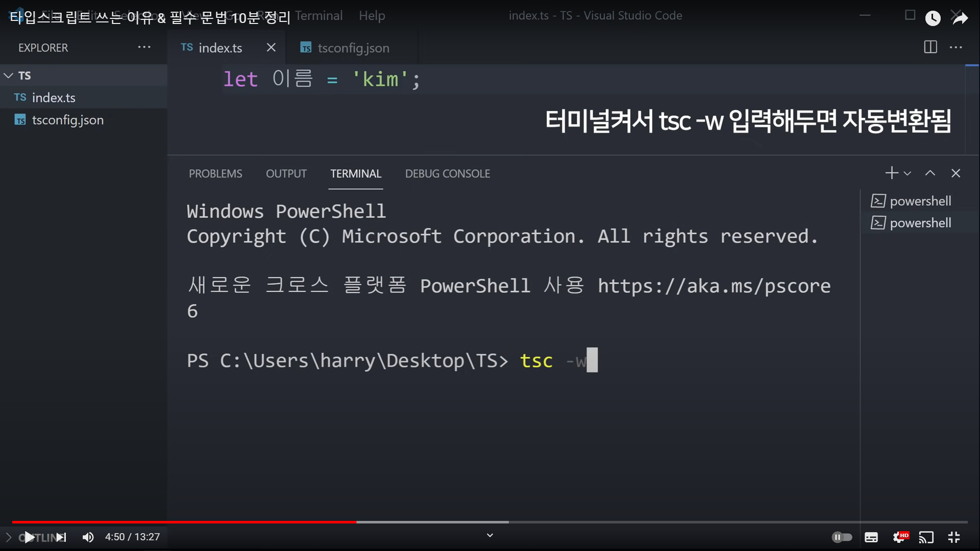Mute the video volume

pyautogui.click(x=88, y=537)
